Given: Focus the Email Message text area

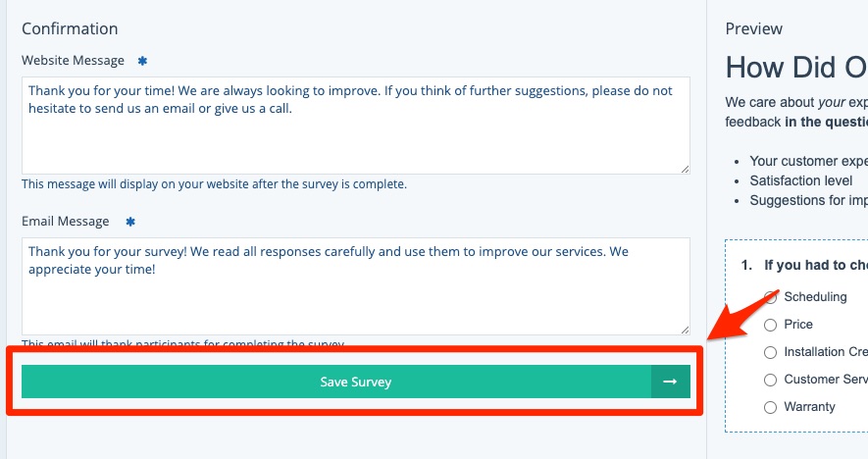Looking at the screenshot, I should click(355, 294).
